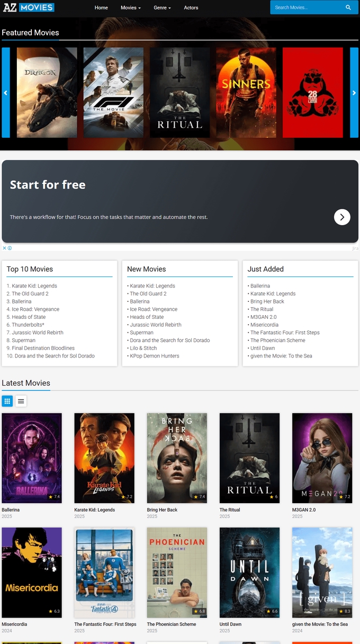
Task: Open The Ritual poster in Latest Movies
Action: 249,458
